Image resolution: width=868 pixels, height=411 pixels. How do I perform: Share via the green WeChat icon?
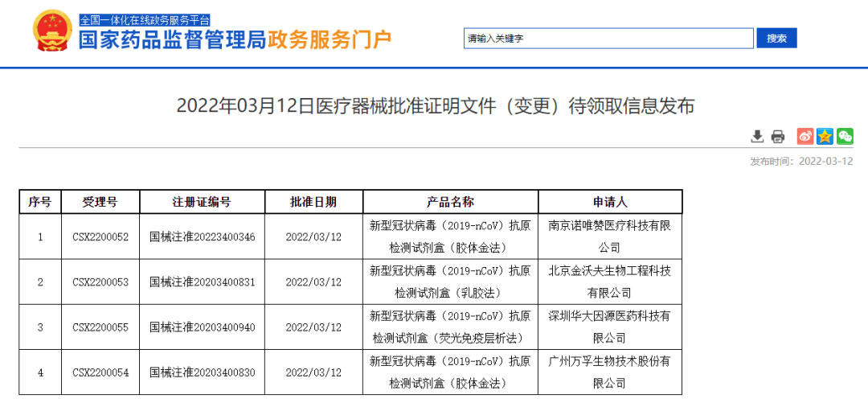[845, 136]
